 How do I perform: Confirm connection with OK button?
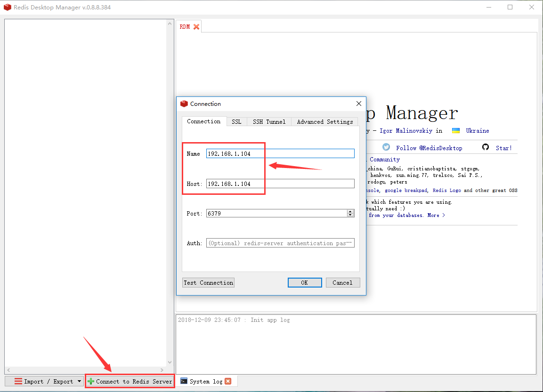tap(305, 283)
